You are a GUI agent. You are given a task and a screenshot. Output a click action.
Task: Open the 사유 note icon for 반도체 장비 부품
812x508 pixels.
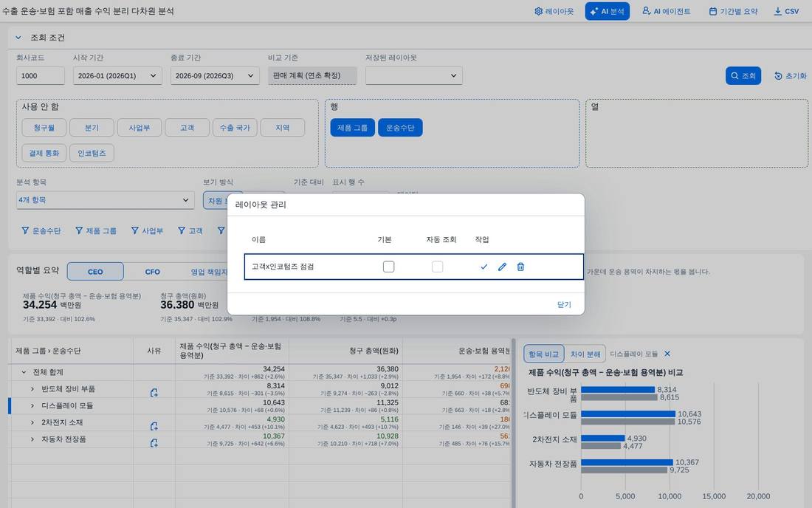coord(154,393)
